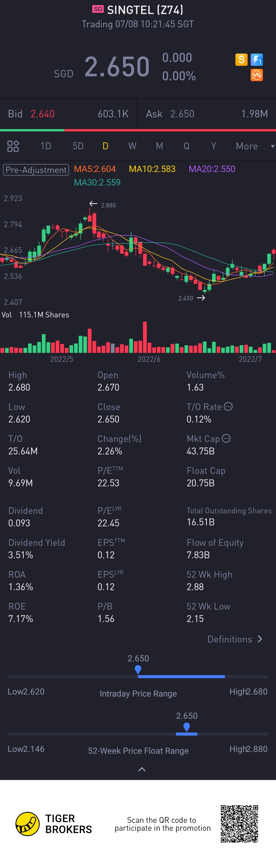Click the tallest June volume bar
The height and width of the screenshot is (868, 276).
pos(145,337)
